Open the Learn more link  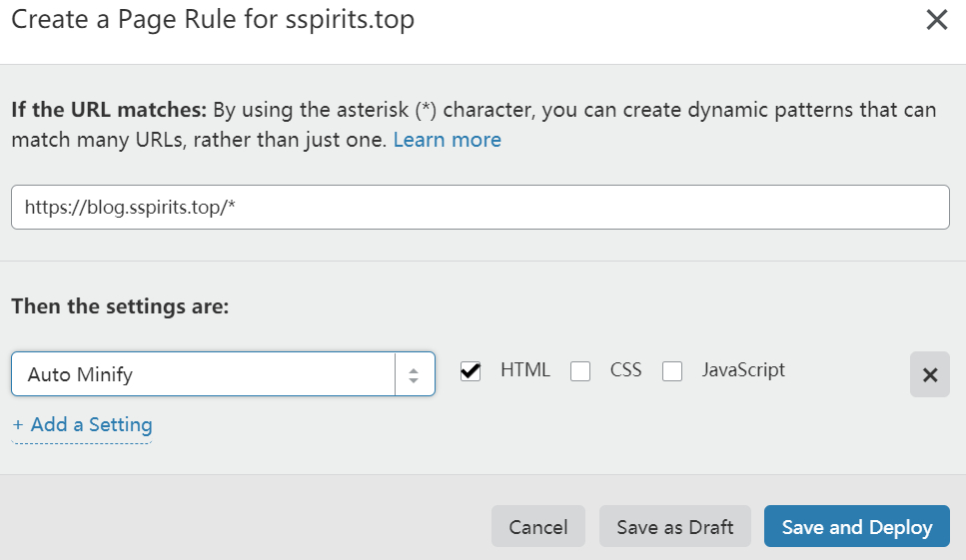tap(447, 140)
